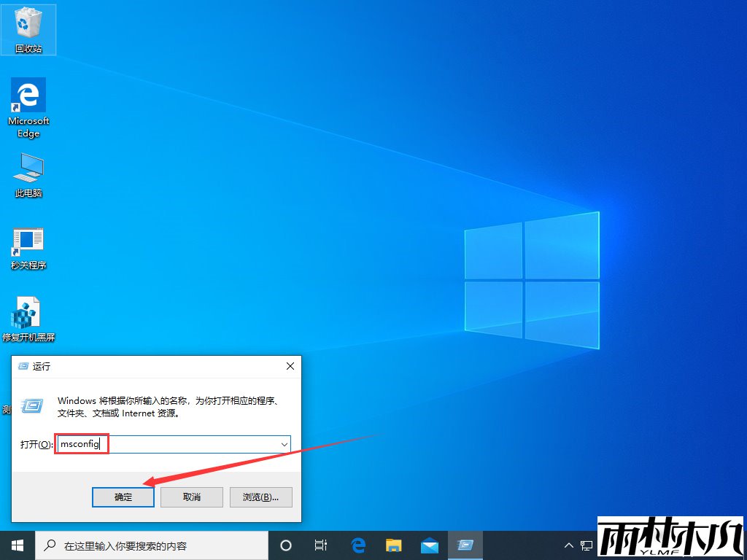The height and width of the screenshot is (560, 747).
Task: Open the 回收站 (Recycle Bin)
Action: 28,26
